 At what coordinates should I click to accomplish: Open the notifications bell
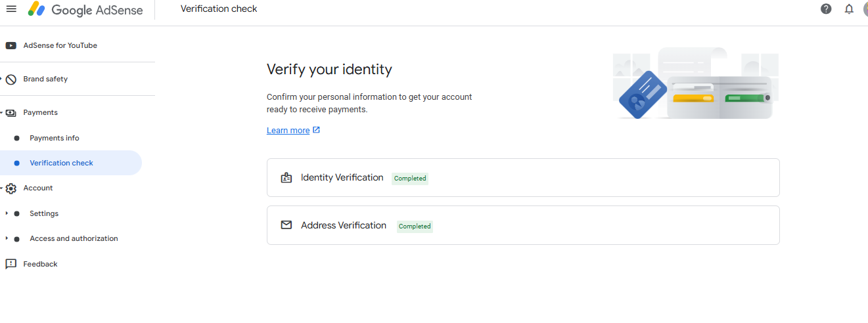tap(849, 9)
